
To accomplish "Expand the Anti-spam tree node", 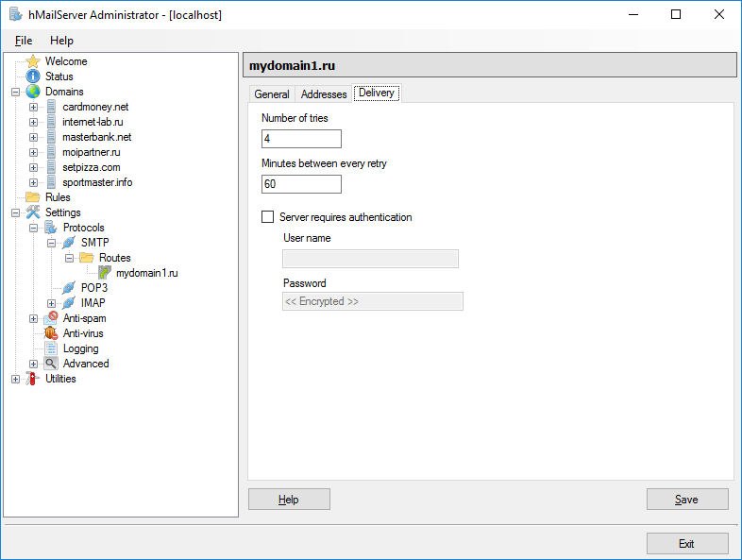I will (x=33, y=318).
